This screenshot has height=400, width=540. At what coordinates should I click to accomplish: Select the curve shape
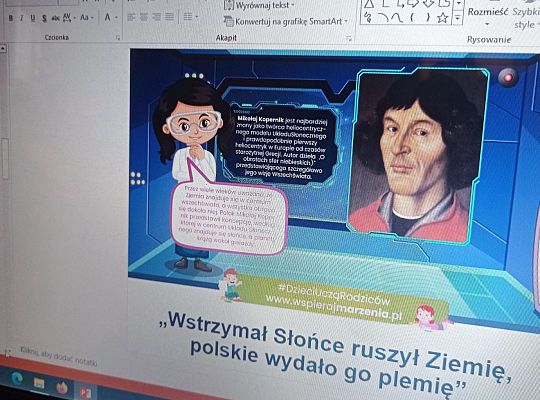tap(397, 18)
